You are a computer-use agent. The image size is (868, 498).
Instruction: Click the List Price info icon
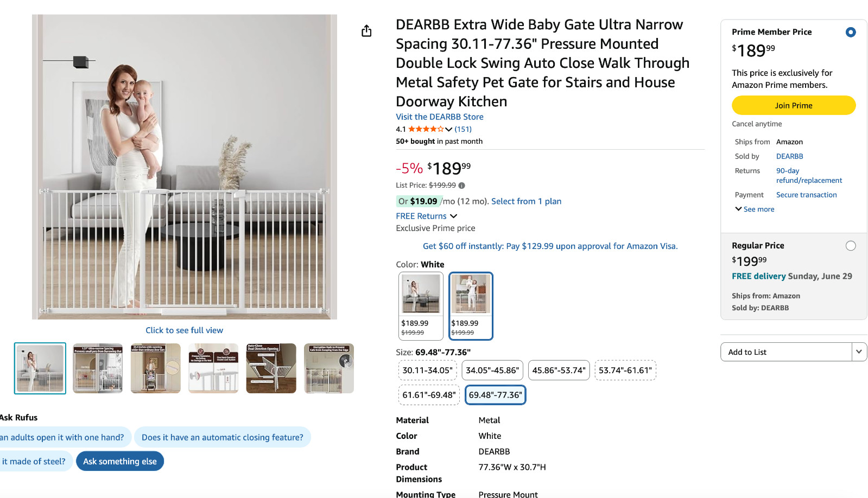tap(462, 186)
